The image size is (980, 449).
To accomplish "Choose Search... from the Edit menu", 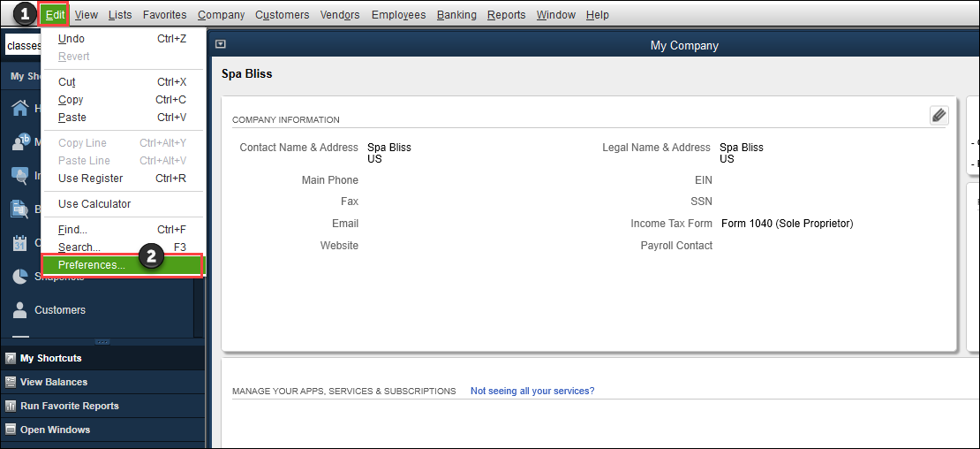I will click(123, 247).
